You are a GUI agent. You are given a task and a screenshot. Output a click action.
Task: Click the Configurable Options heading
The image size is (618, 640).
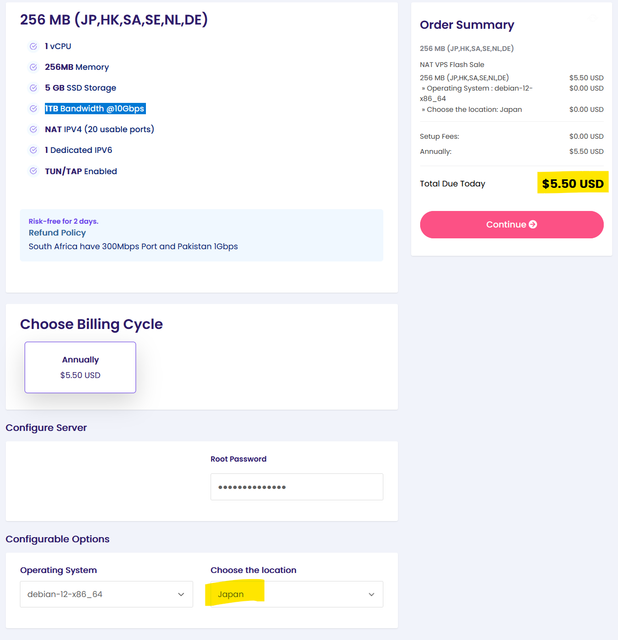tap(58, 539)
